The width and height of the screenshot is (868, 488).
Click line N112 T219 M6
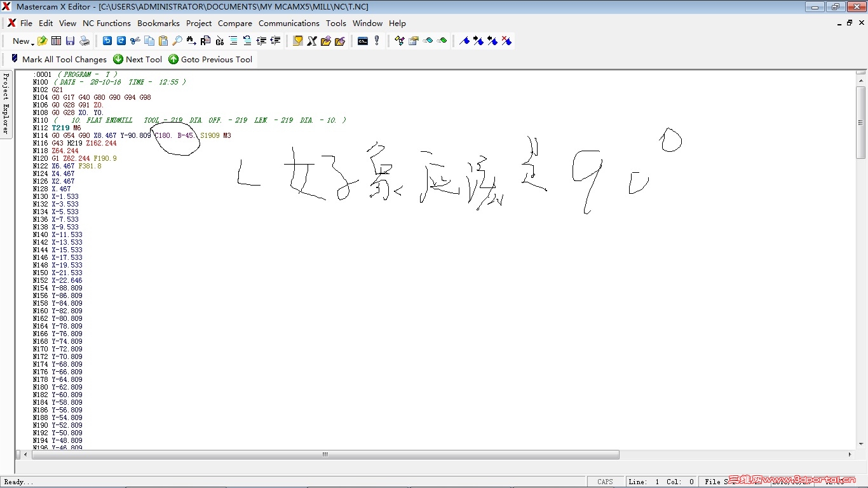pyautogui.click(x=57, y=128)
